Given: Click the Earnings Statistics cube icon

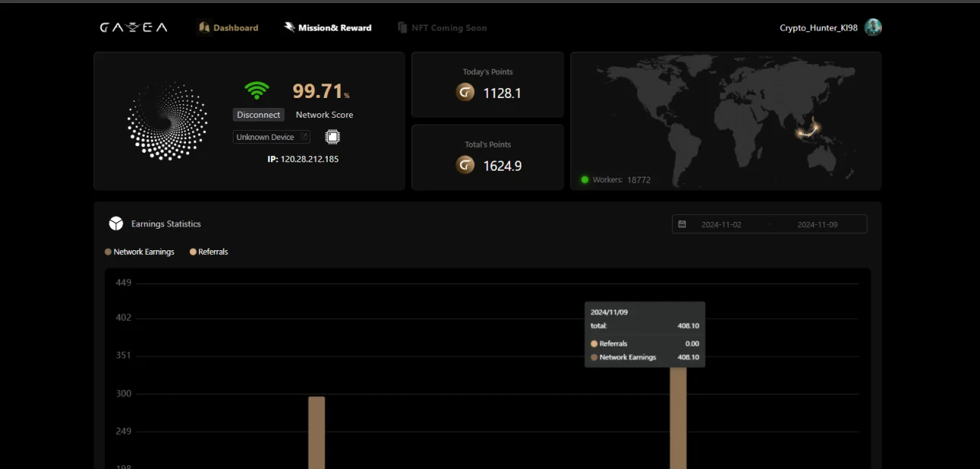Looking at the screenshot, I should tap(116, 223).
